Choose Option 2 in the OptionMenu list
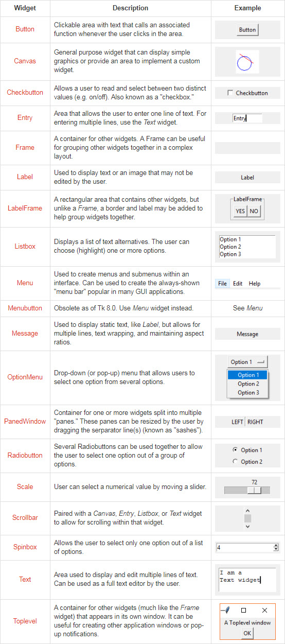The height and width of the screenshot is (644, 285). [x=248, y=384]
